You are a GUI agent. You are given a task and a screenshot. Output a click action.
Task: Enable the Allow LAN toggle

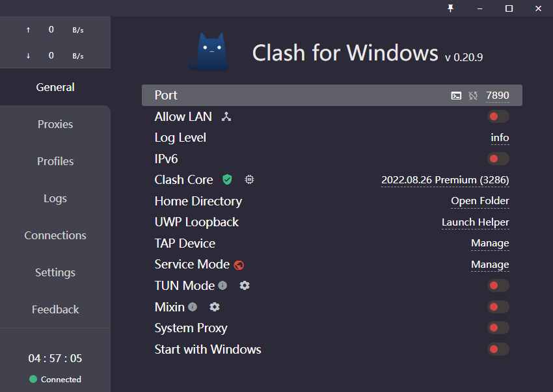click(498, 117)
